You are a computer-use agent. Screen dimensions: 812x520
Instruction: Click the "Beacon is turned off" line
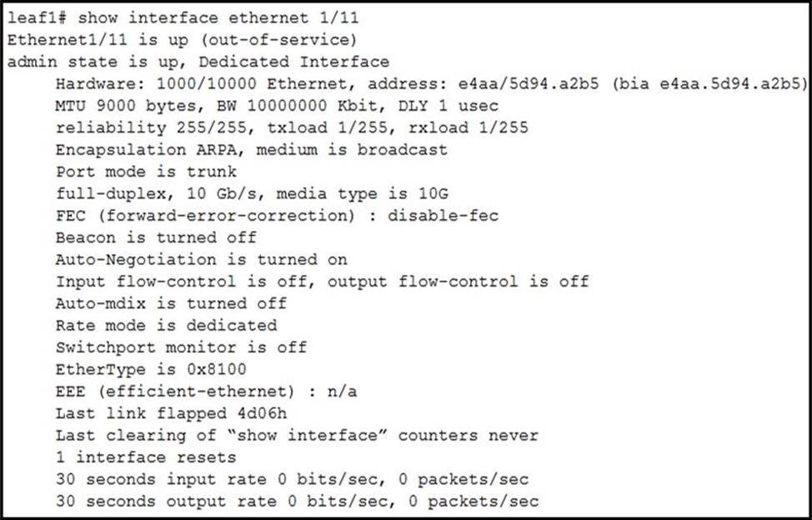[x=156, y=237]
